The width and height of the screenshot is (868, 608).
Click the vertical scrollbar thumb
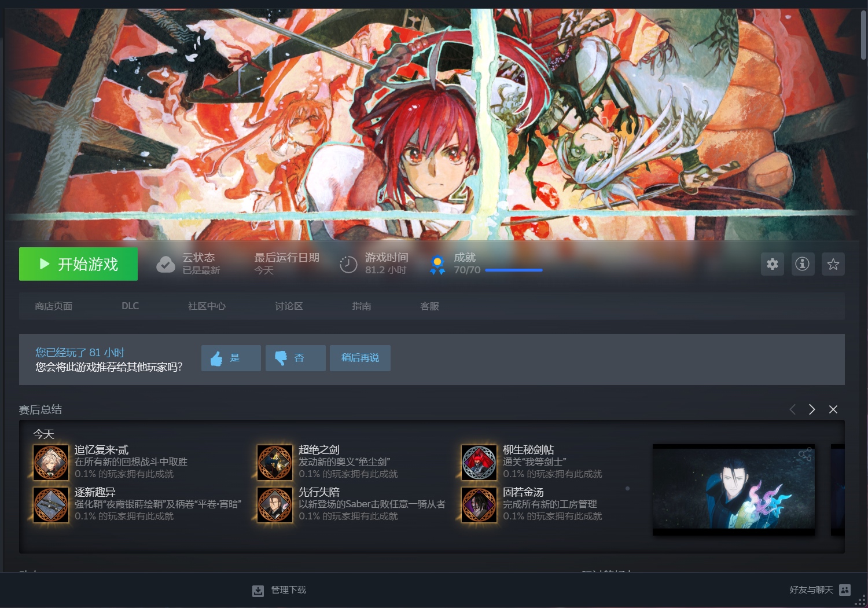click(863, 35)
